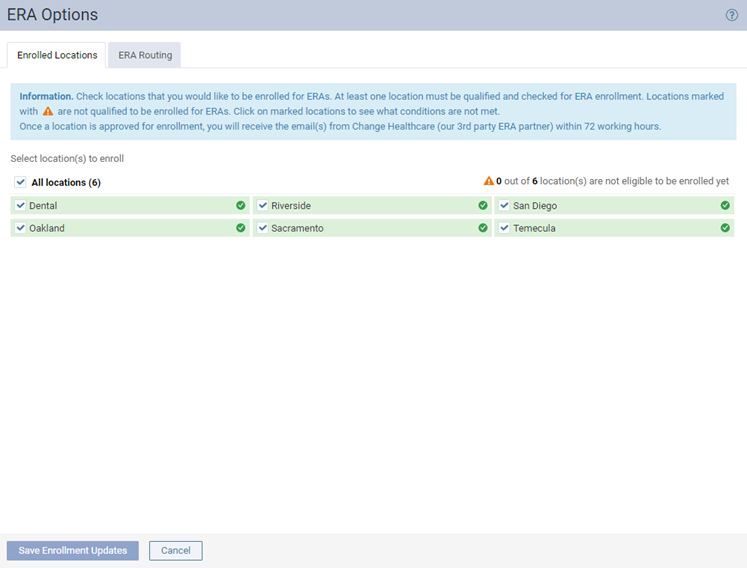The image size is (747, 568).
Task: Click the green check icon for Sacramento
Action: coord(483,228)
